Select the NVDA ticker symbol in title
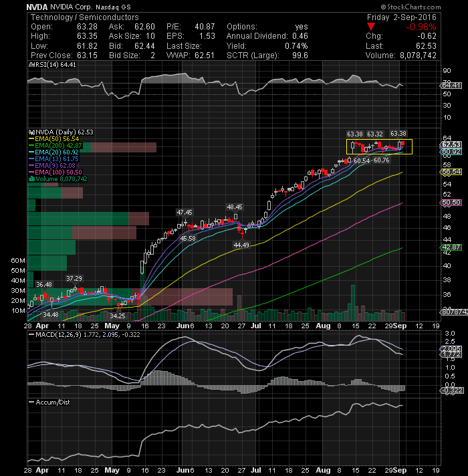The width and height of the screenshot is (468, 476). click(x=37, y=7)
